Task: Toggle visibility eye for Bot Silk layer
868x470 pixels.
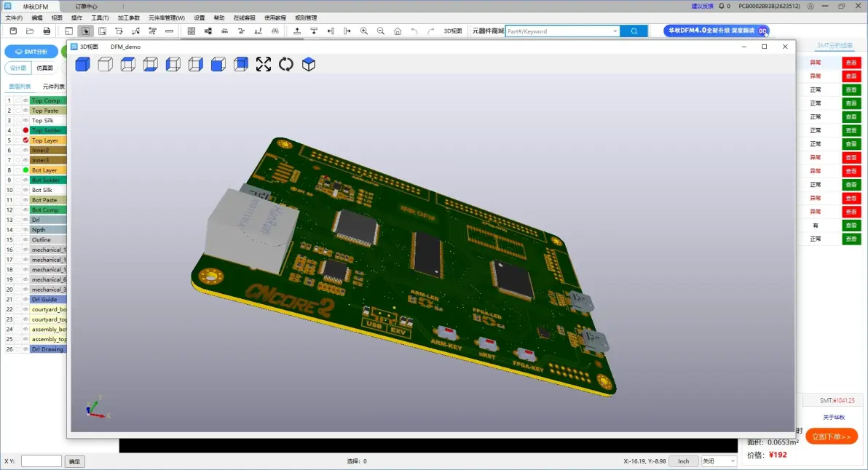Action: point(25,190)
